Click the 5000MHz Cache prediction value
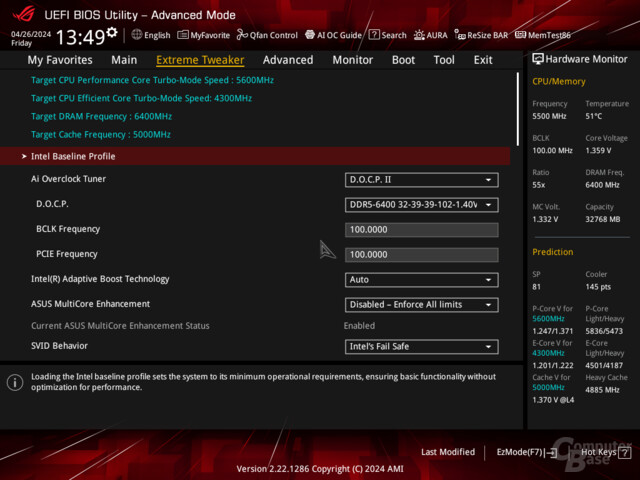 tap(548, 387)
